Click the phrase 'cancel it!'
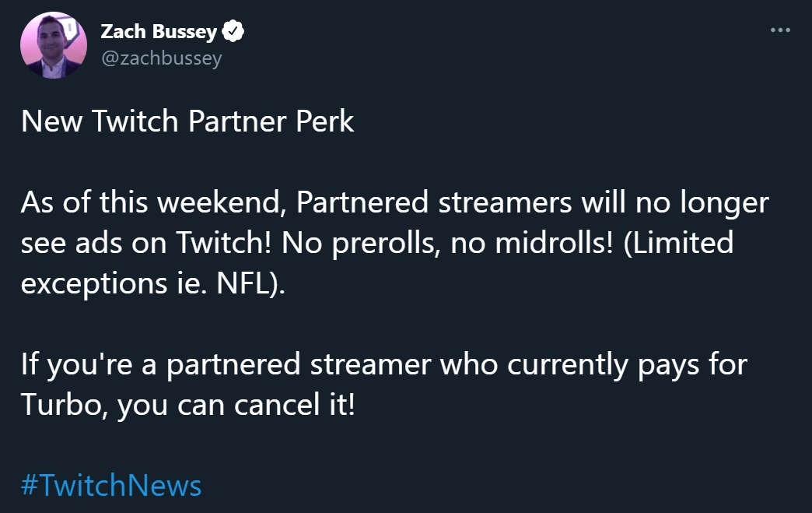This screenshot has height=513, width=812. click(295, 404)
